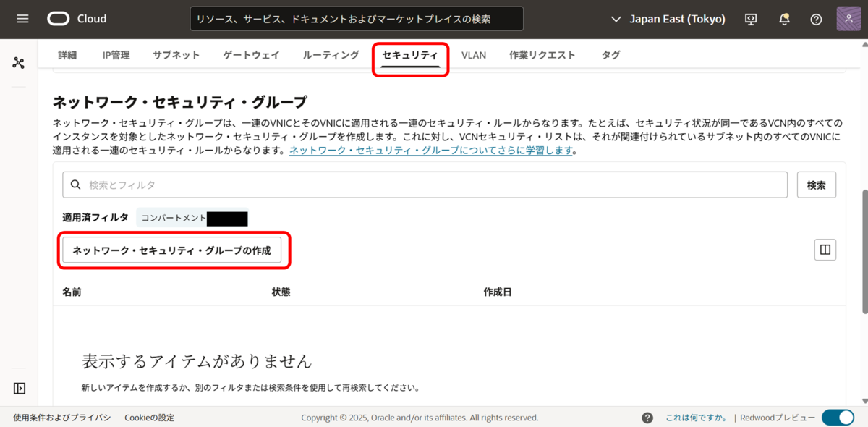Sort by the 名前 column header
Image resolution: width=868 pixels, height=427 pixels.
72,292
